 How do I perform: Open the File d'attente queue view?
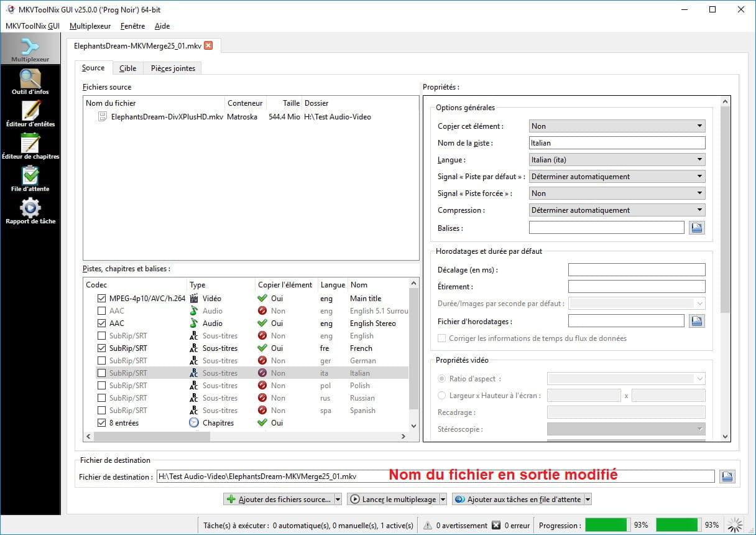30,179
